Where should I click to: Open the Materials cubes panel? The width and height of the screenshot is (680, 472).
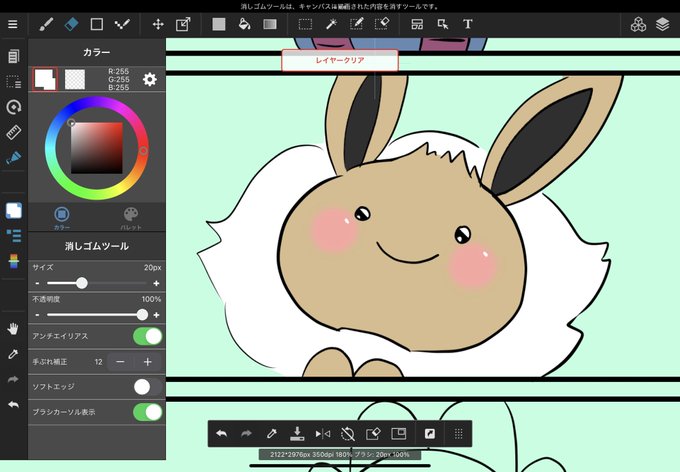638,25
